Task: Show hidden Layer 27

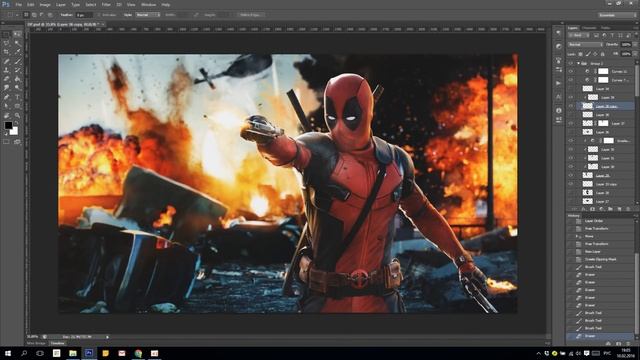Action: point(571,201)
